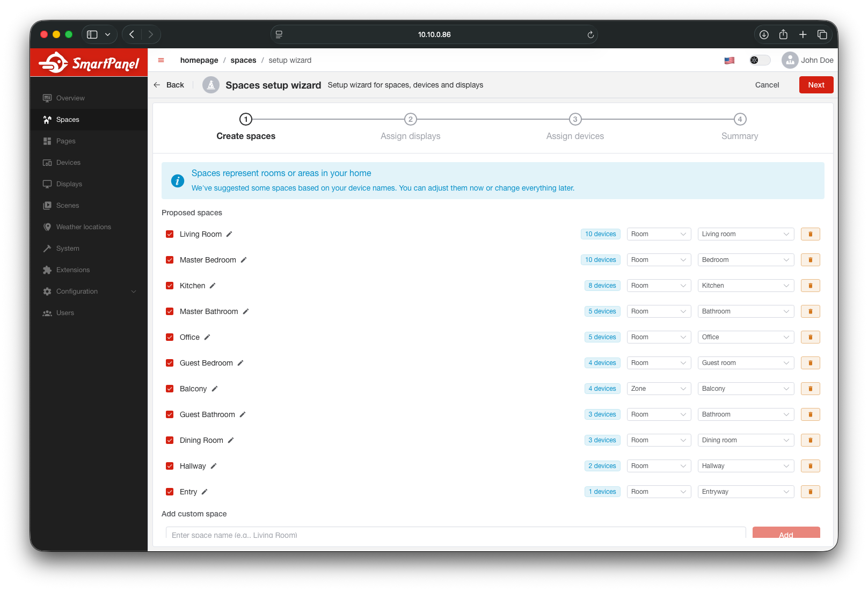
Task: Click the space name input field
Action: tap(455, 534)
